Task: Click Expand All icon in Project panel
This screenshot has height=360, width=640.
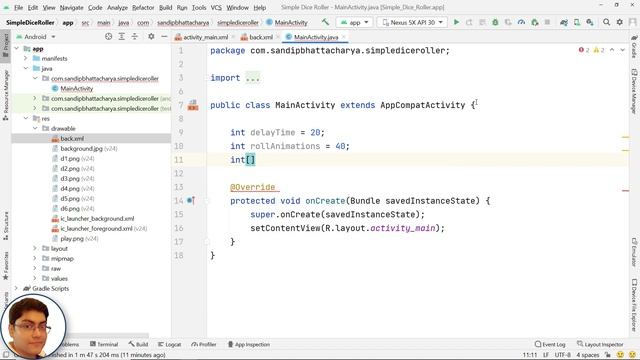Action: click(122, 37)
